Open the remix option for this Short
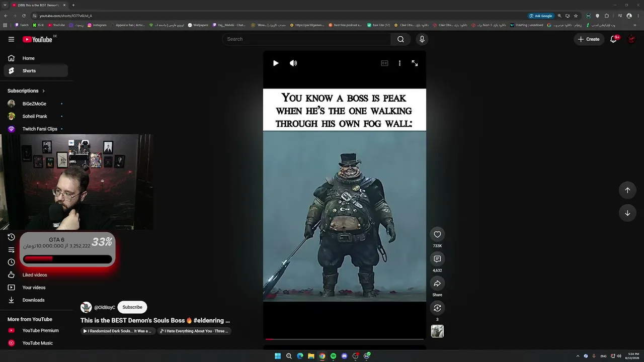 [437, 308]
